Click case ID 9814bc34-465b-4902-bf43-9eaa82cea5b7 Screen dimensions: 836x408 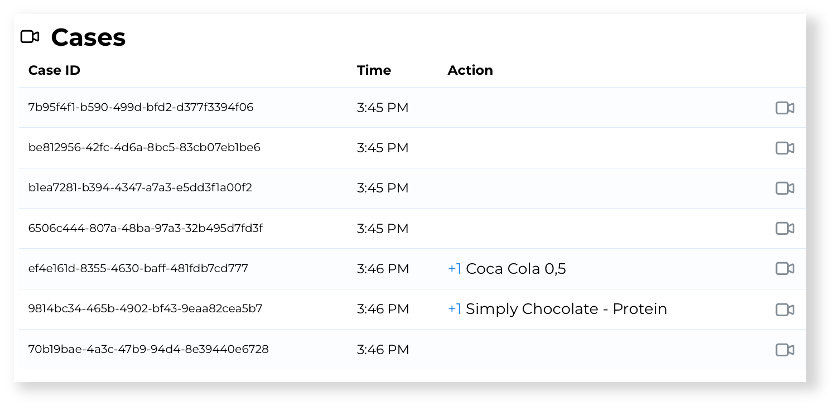coord(145,308)
